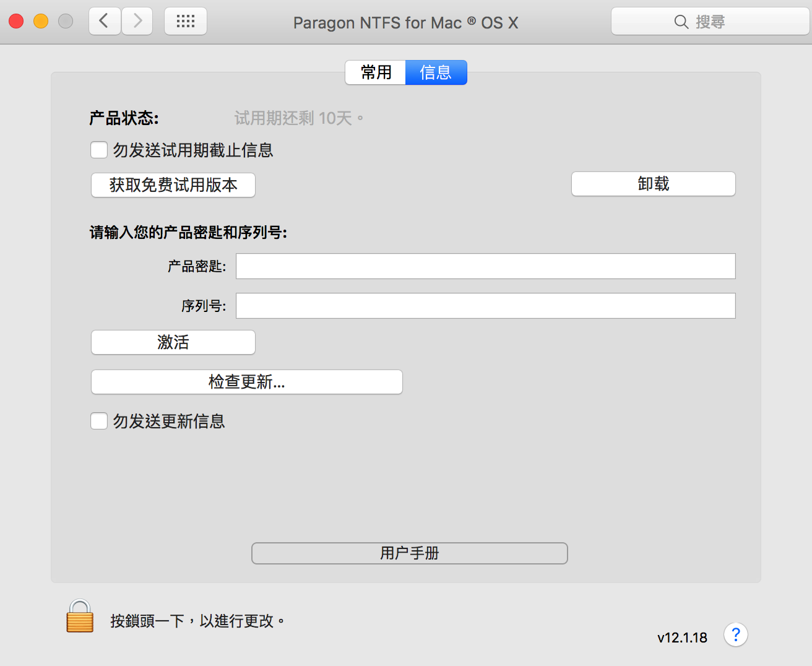
Task: Open help with the question mark button
Action: coord(736,634)
